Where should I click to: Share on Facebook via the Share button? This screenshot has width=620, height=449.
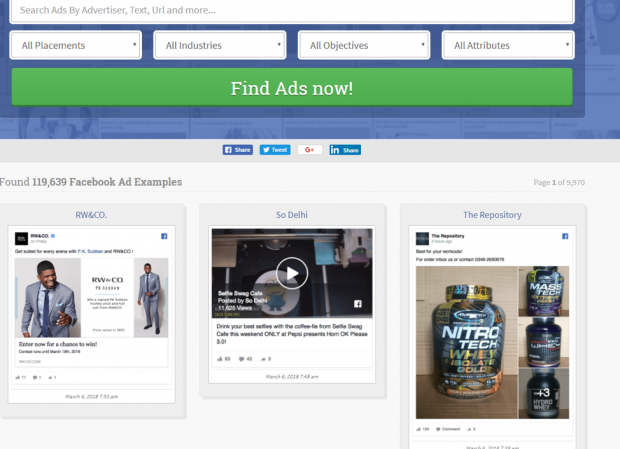[x=238, y=150]
